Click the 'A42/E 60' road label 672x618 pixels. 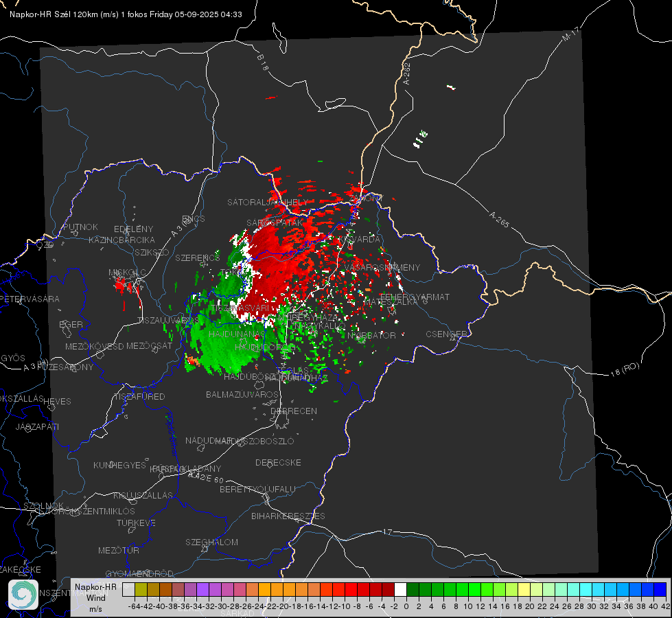[206, 477]
